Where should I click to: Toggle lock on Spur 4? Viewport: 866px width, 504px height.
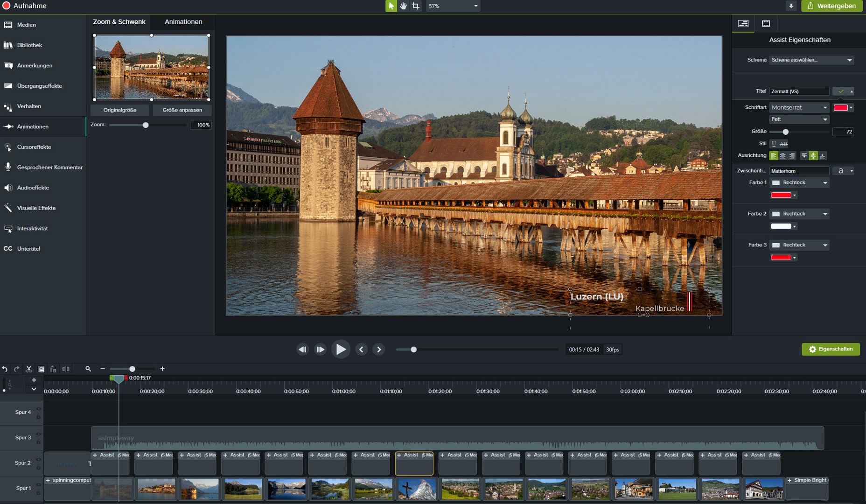(x=39, y=416)
